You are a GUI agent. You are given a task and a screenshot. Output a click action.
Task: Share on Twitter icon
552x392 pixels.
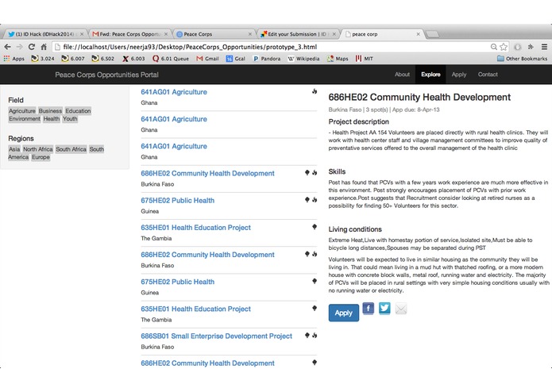pos(384,308)
